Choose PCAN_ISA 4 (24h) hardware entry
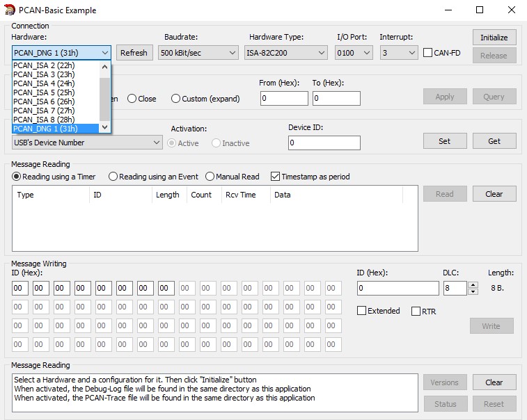Screen dimensions: 527x420 coord(56,83)
